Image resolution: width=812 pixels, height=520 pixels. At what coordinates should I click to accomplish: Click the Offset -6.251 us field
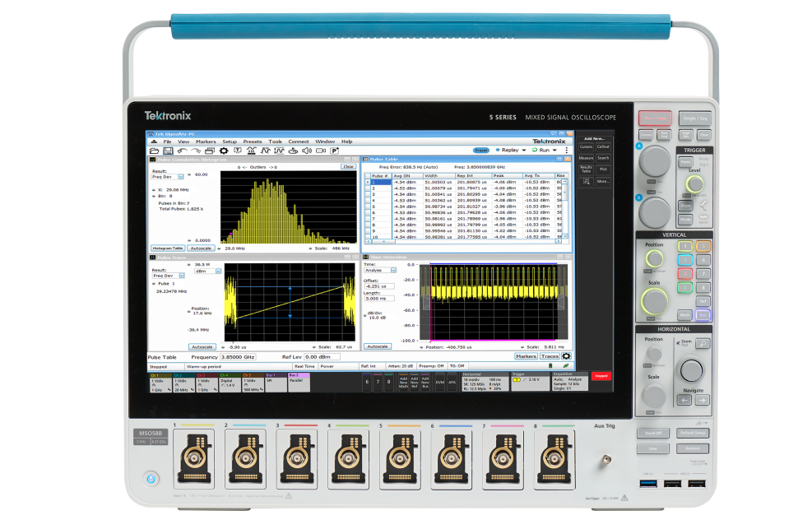[379, 286]
